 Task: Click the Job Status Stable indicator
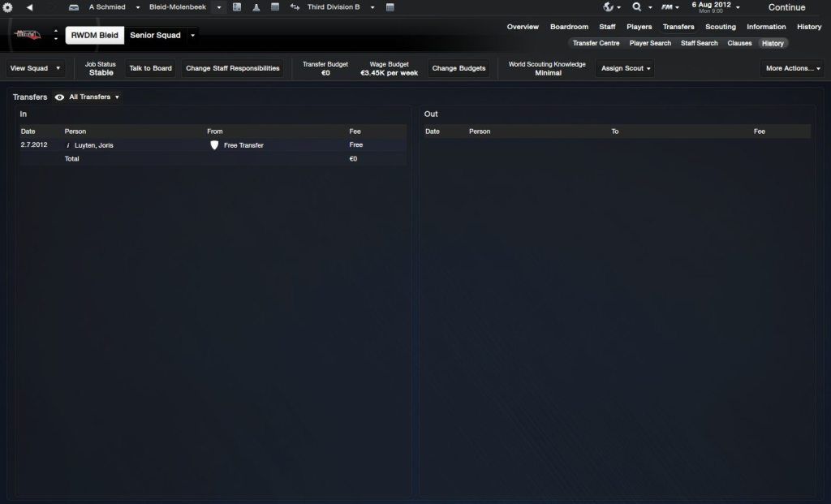[x=101, y=69]
